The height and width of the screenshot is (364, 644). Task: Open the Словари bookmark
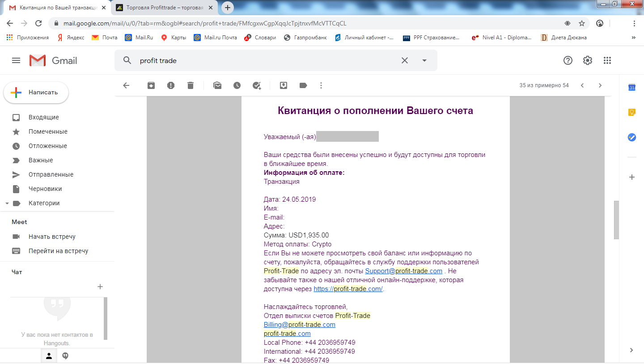point(260,38)
